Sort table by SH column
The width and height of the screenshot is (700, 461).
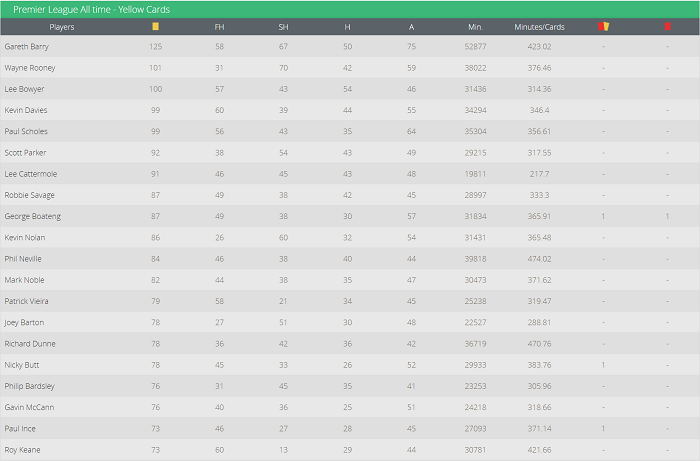point(283,27)
